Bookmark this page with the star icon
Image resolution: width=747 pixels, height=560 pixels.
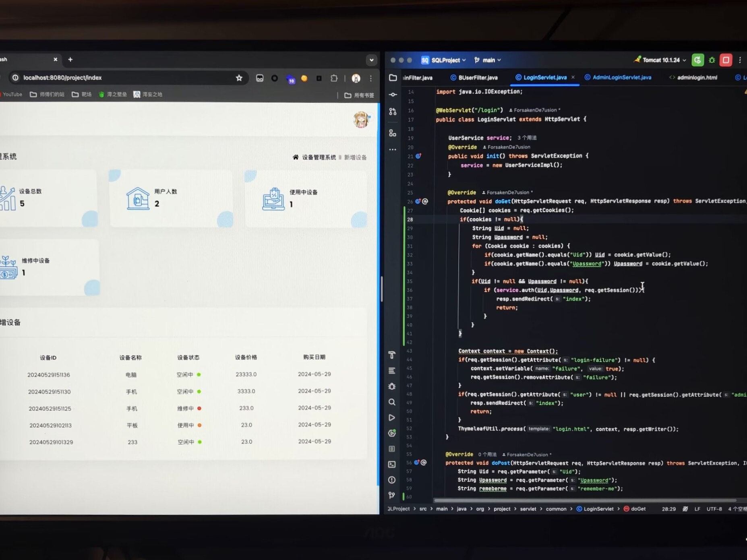(x=239, y=78)
